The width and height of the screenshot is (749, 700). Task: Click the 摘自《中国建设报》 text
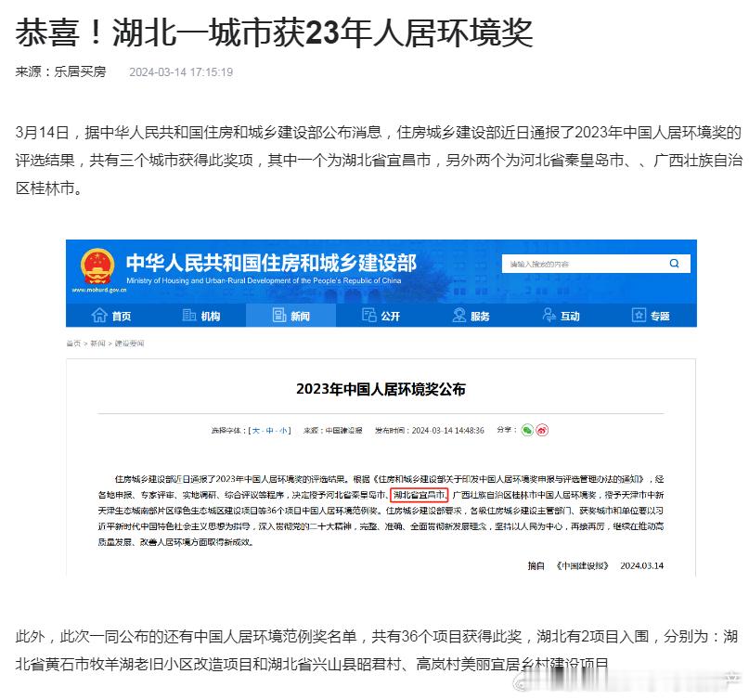[568, 565]
